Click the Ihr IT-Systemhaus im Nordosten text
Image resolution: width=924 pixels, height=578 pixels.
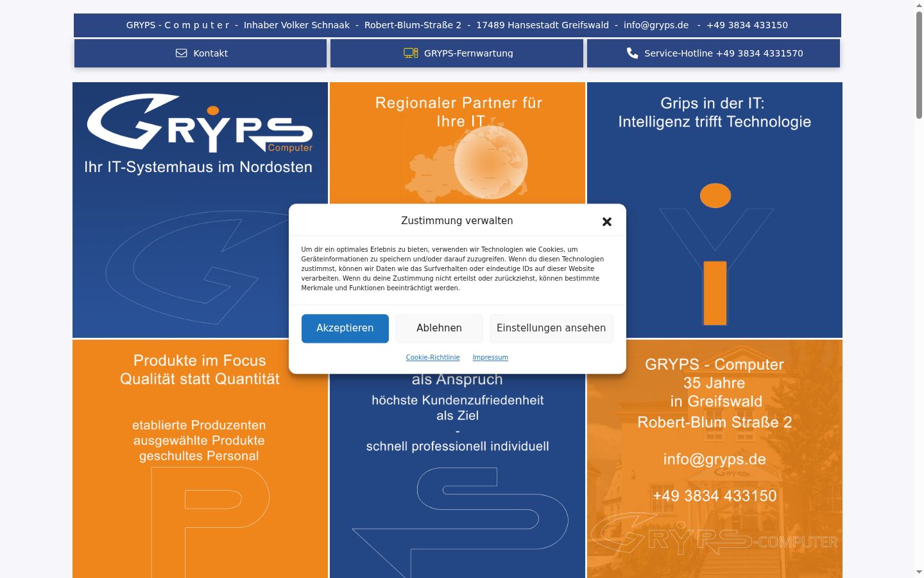[x=198, y=167]
